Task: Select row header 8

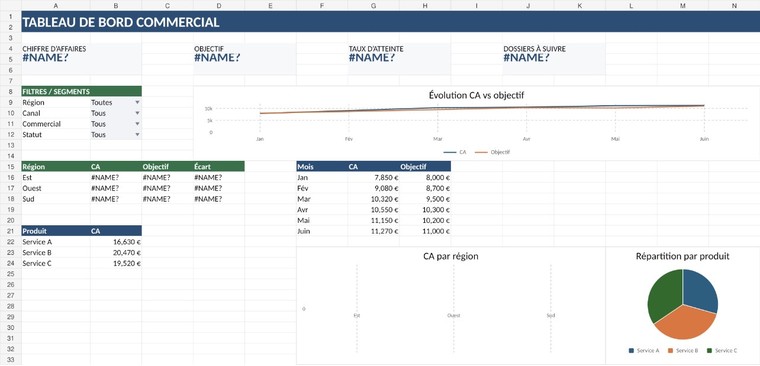Action: point(11,92)
